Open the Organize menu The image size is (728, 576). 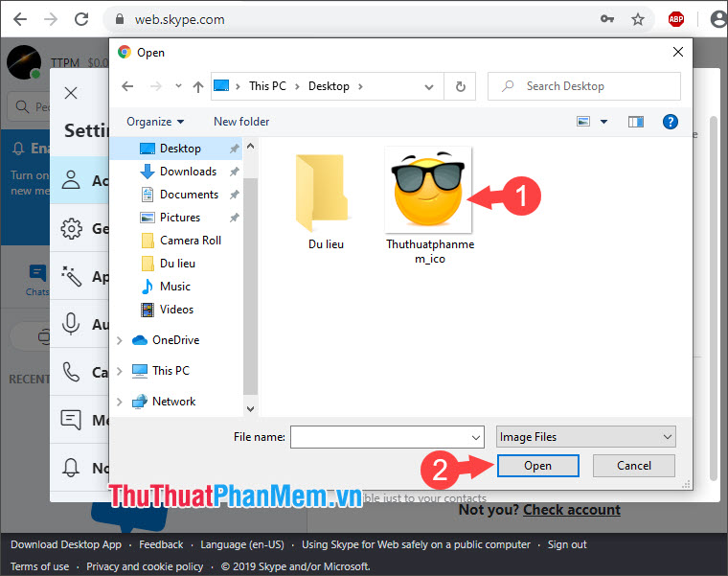(x=155, y=122)
